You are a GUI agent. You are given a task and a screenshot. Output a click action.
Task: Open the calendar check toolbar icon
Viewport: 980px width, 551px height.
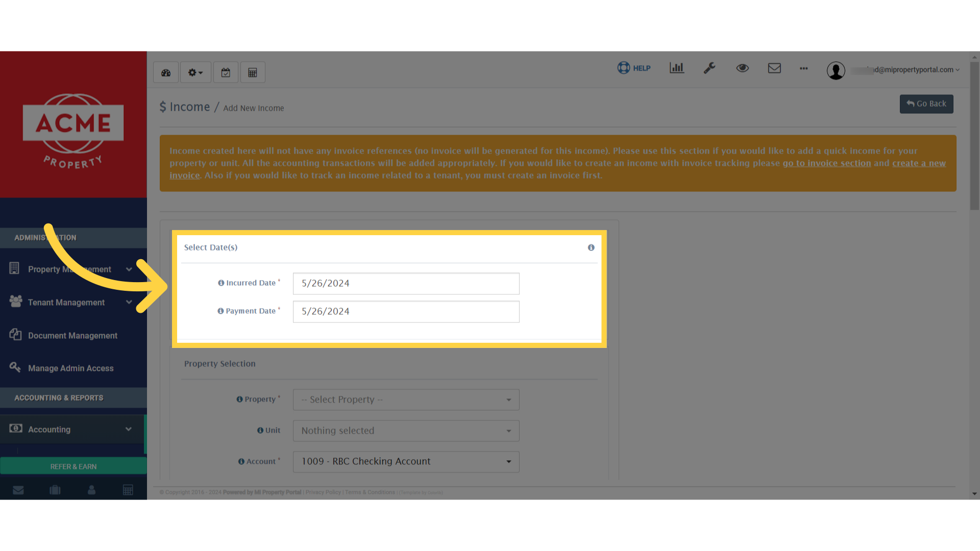[226, 72]
